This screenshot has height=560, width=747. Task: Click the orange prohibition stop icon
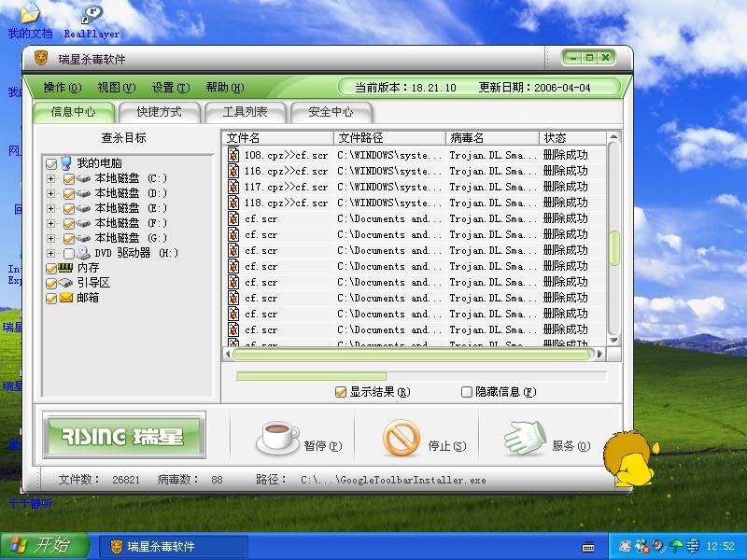[402, 438]
